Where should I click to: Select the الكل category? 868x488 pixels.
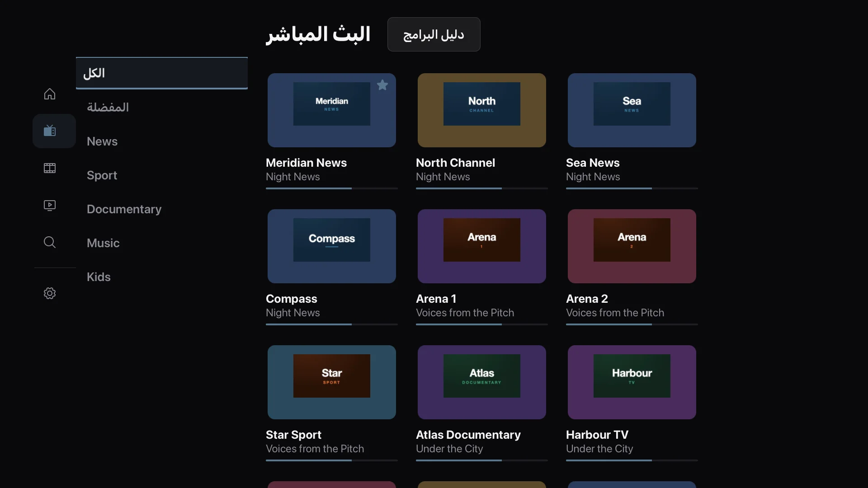[162, 73]
